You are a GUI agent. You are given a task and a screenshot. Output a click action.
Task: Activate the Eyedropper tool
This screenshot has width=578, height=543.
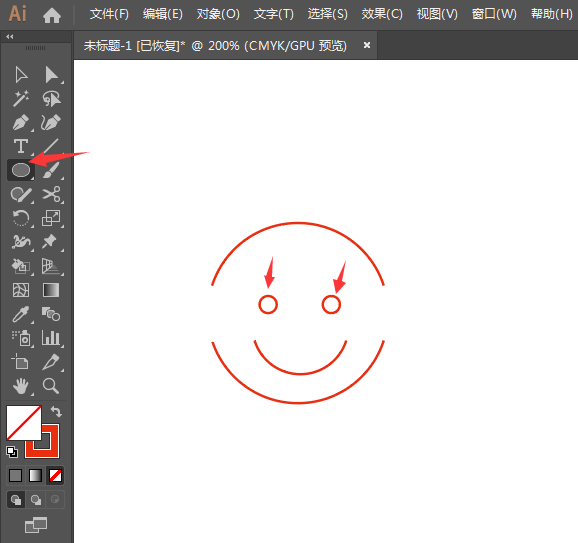click(21, 314)
